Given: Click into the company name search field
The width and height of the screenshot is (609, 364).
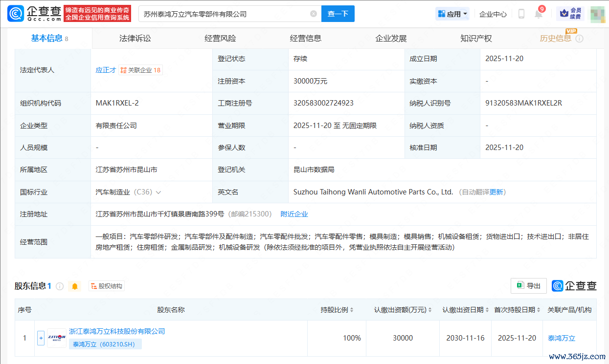Looking at the screenshot, I should pos(225,14).
